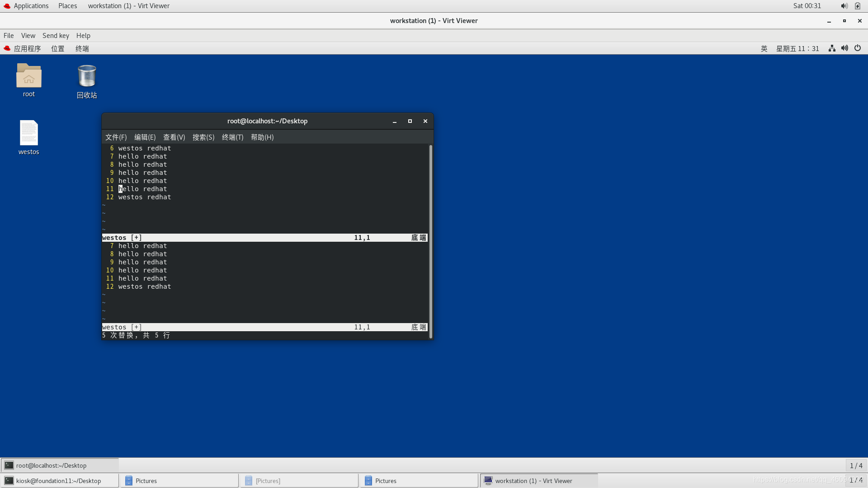Click the guest network connection icon
The width and height of the screenshot is (868, 488).
[832, 48]
